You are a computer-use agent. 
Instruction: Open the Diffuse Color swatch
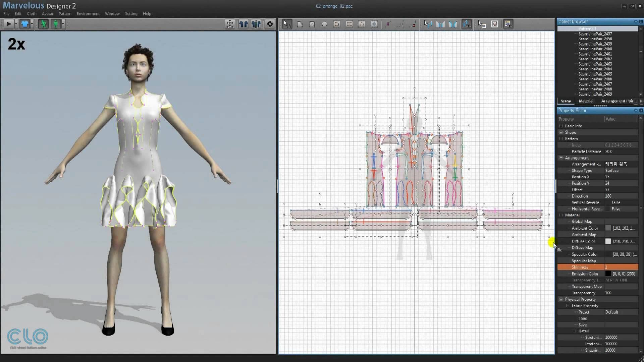(608, 241)
